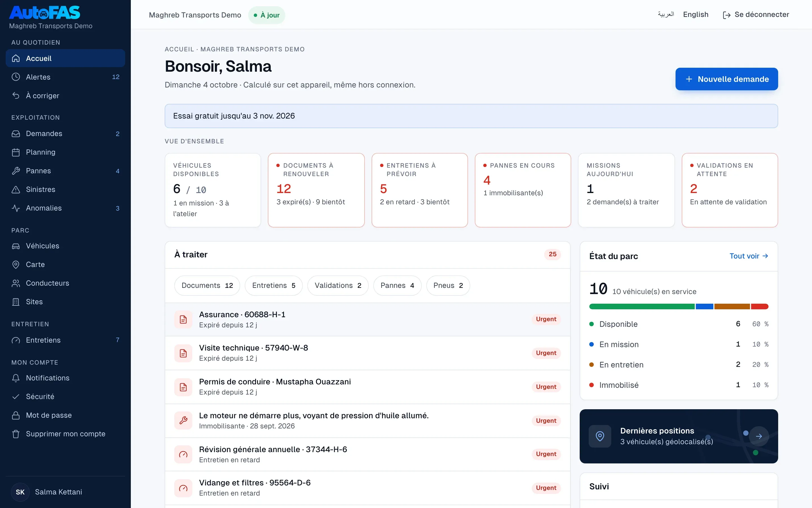
Task: Open Demandes inbox icon
Action: point(16,134)
